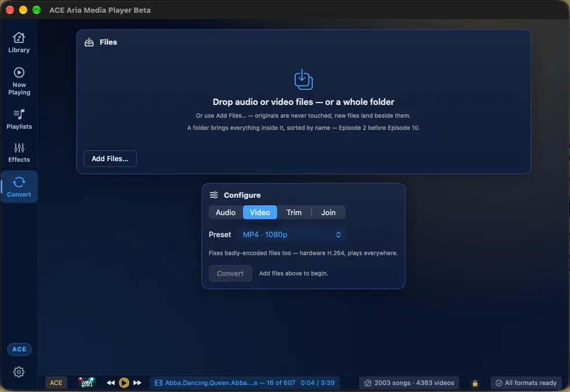Click the Configure panel title

[242, 195]
